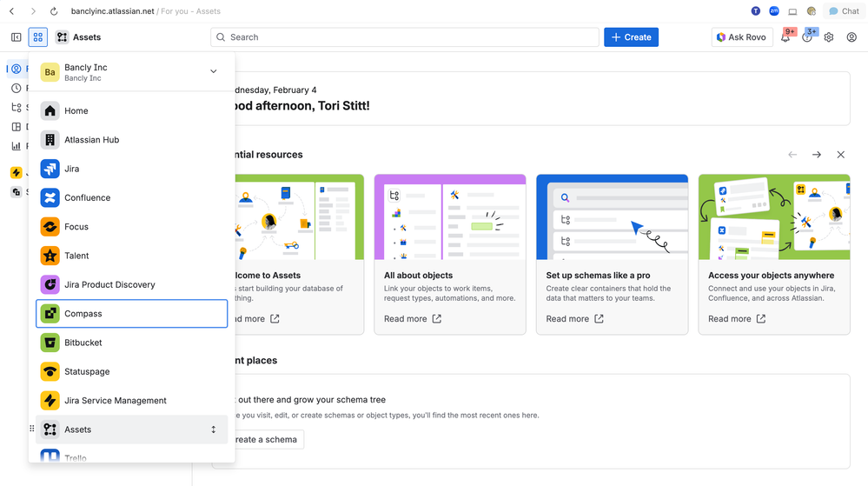Open the All about objects card image
Screen dimensions: 868x486
pos(450,217)
